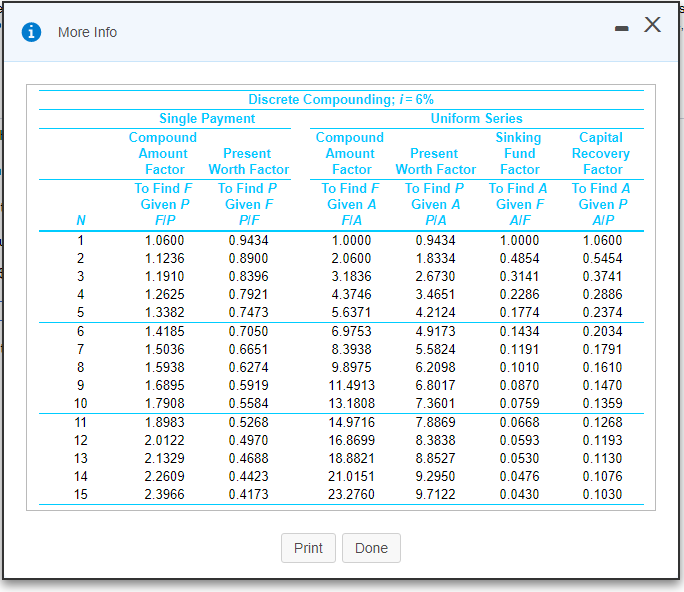Select P/F value 0.8396 in row 3
This screenshot has width=684, height=592.
tap(249, 276)
